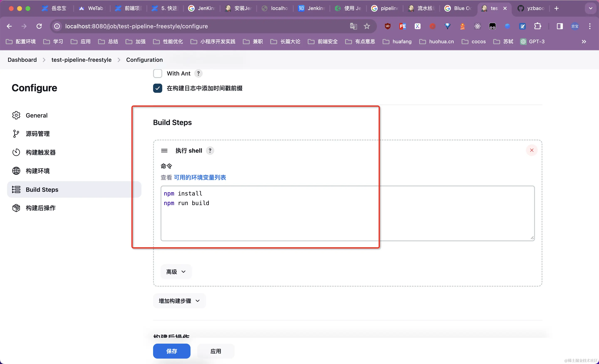
Task: Open help for 执行 shell question mark
Action: (210, 151)
